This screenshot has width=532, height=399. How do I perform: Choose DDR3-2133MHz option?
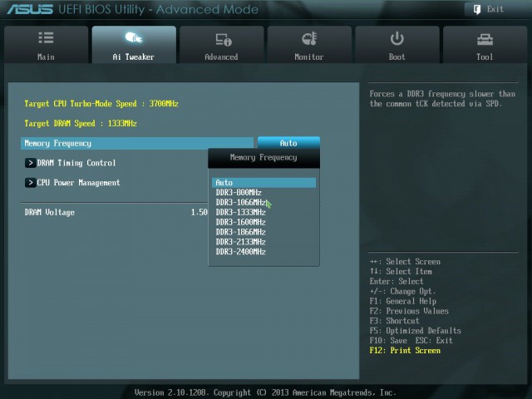click(x=240, y=242)
